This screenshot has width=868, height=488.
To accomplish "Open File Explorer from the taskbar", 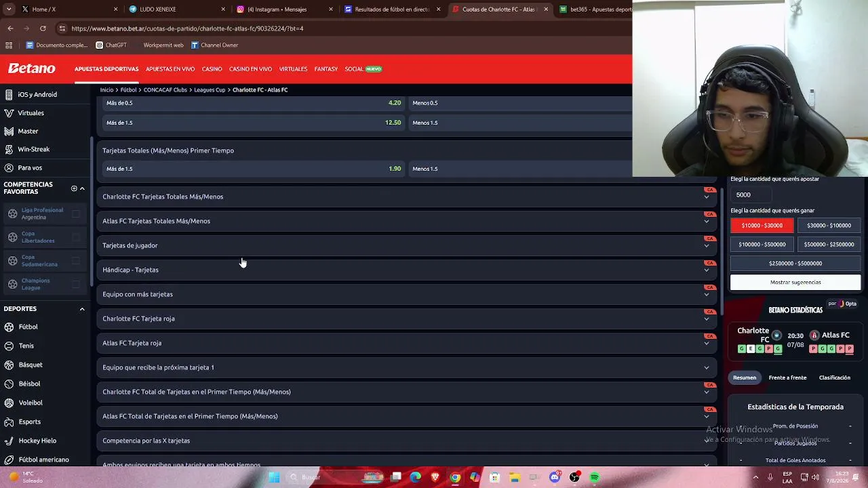I will (515, 477).
